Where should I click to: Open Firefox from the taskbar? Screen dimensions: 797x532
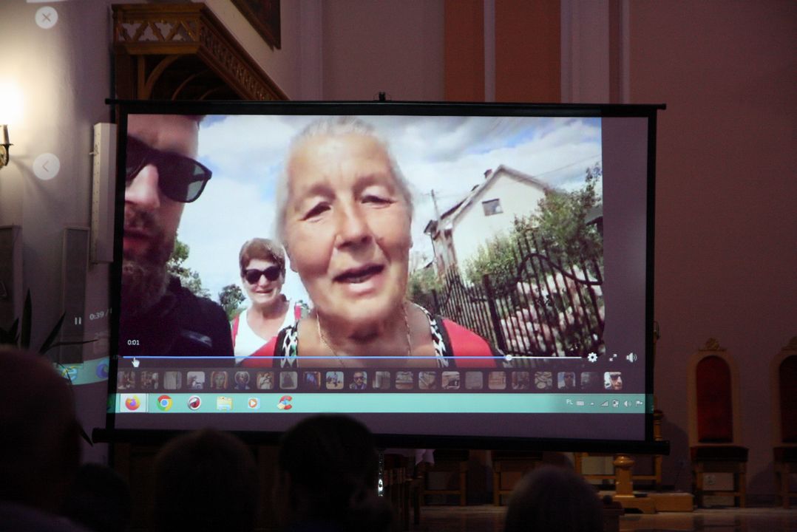[x=132, y=403]
